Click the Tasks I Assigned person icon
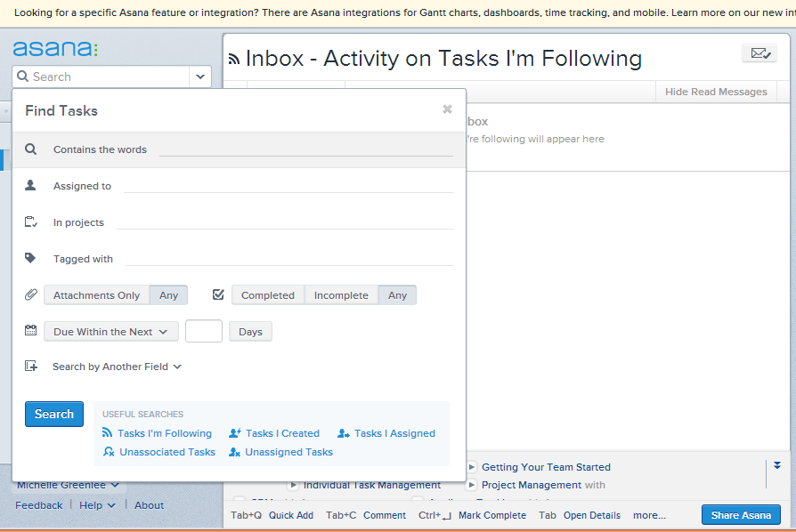Viewport: 796px width, 532px height. pos(344,432)
